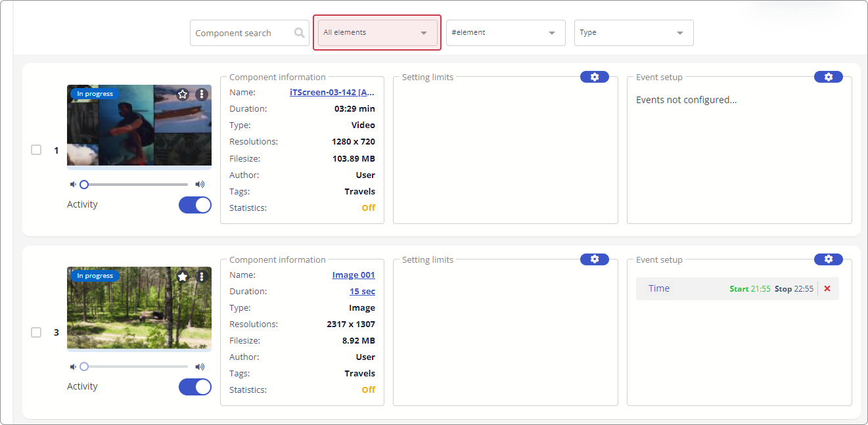Click the filled star on Image 001 thumbnail
The height and width of the screenshot is (425, 868).
[x=183, y=277]
